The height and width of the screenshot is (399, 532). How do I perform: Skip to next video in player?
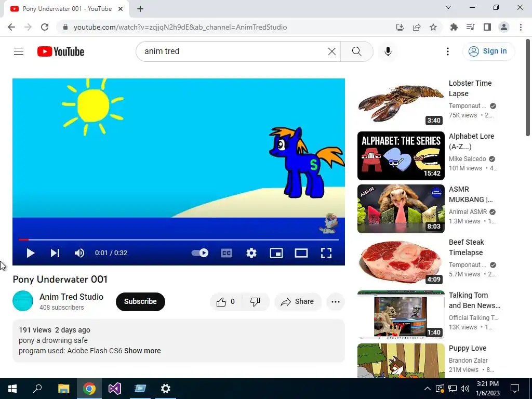click(55, 253)
